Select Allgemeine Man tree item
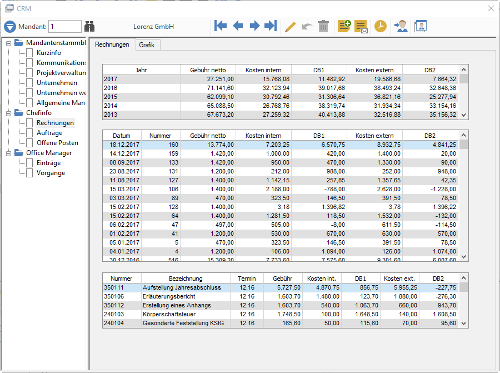Screen dimensions: 500x373 pyautogui.click(x=61, y=103)
